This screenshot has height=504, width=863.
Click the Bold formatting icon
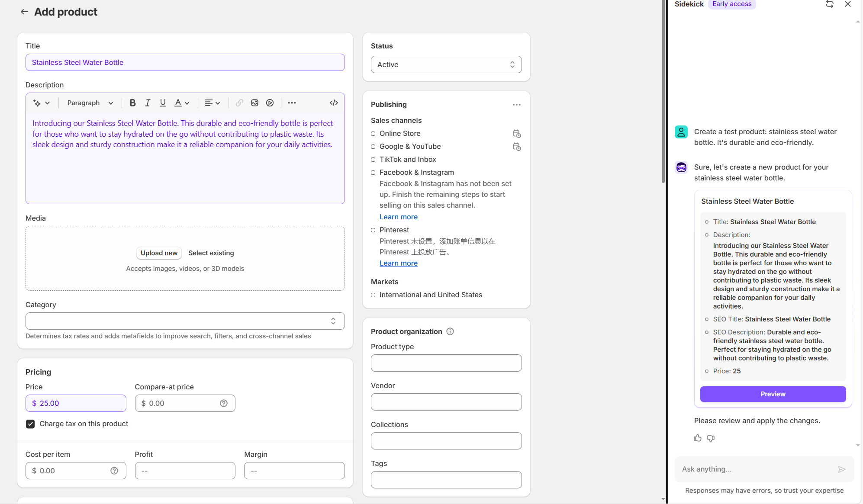click(133, 103)
